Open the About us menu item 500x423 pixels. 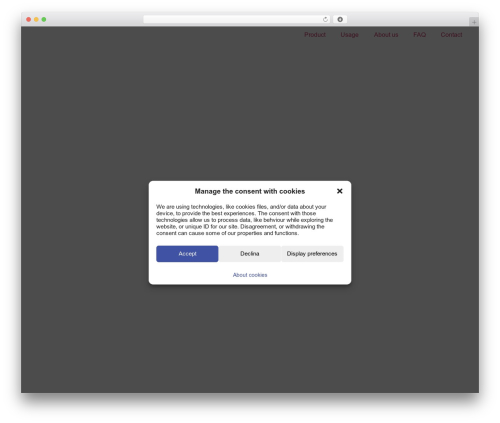pyautogui.click(x=386, y=35)
